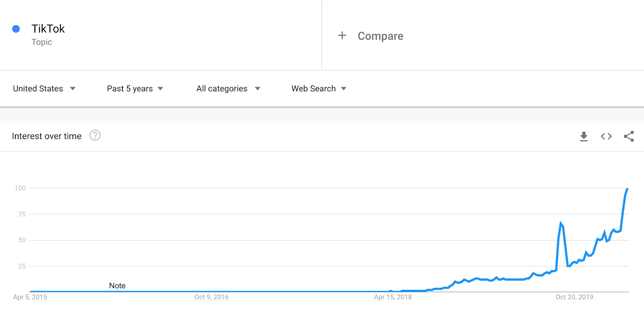The image size is (644, 336).
Task: Click the plus icon beside Compare
Action: (342, 35)
